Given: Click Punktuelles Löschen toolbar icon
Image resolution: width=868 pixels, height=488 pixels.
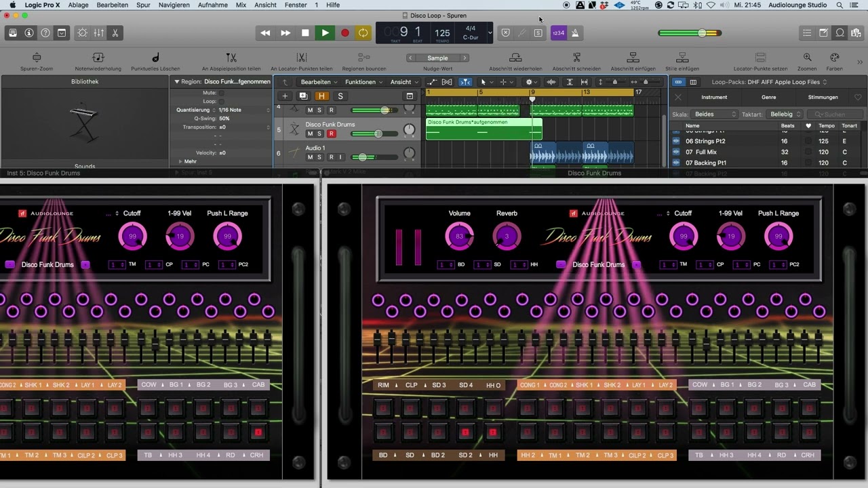Looking at the screenshot, I should [155, 58].
